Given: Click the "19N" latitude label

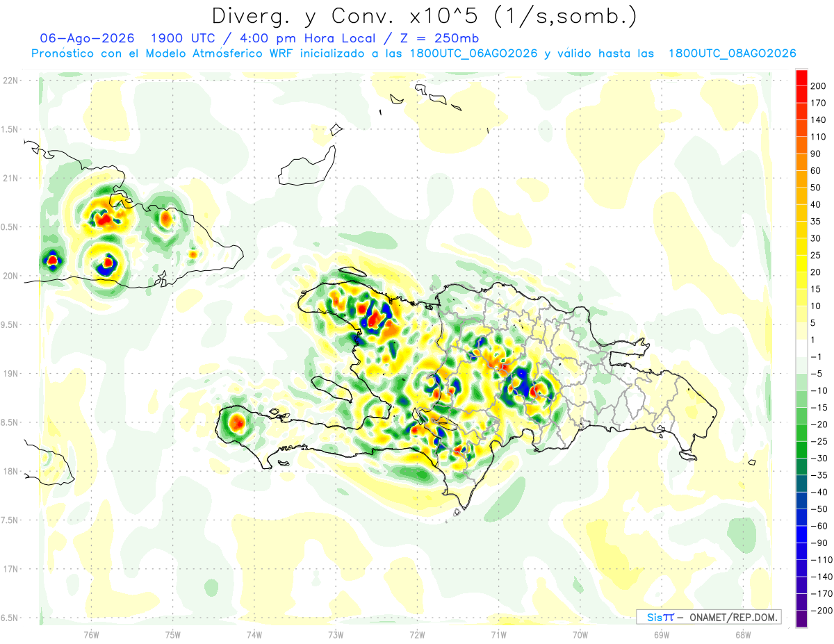Looking at the screenshot, I should 10,374.
